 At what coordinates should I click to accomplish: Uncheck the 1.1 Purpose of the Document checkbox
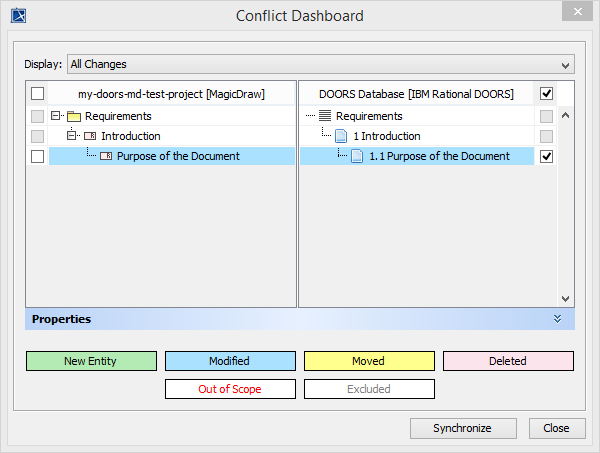point(546,157)
